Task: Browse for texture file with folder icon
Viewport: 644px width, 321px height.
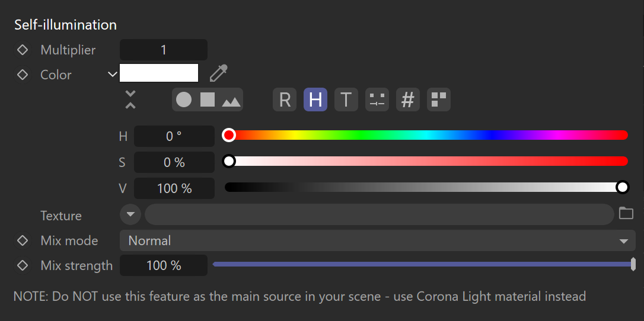Action: click(626, 213)
